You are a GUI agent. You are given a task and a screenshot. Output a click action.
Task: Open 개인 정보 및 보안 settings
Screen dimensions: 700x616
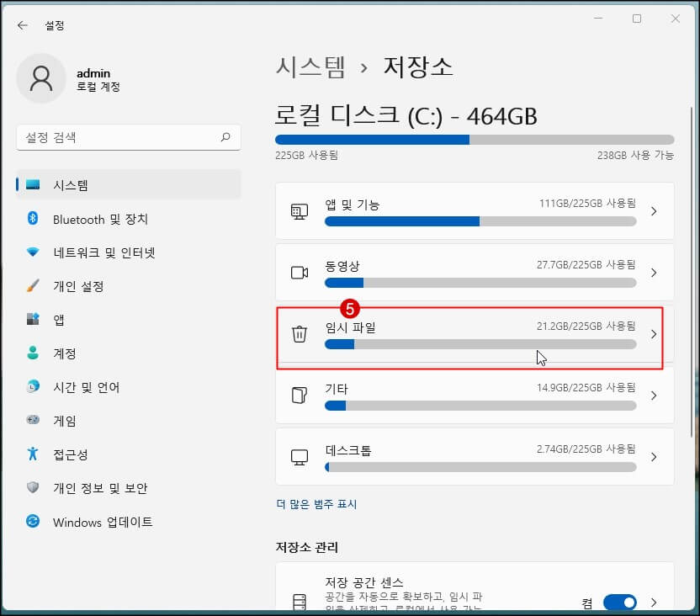tap(99, 488)
